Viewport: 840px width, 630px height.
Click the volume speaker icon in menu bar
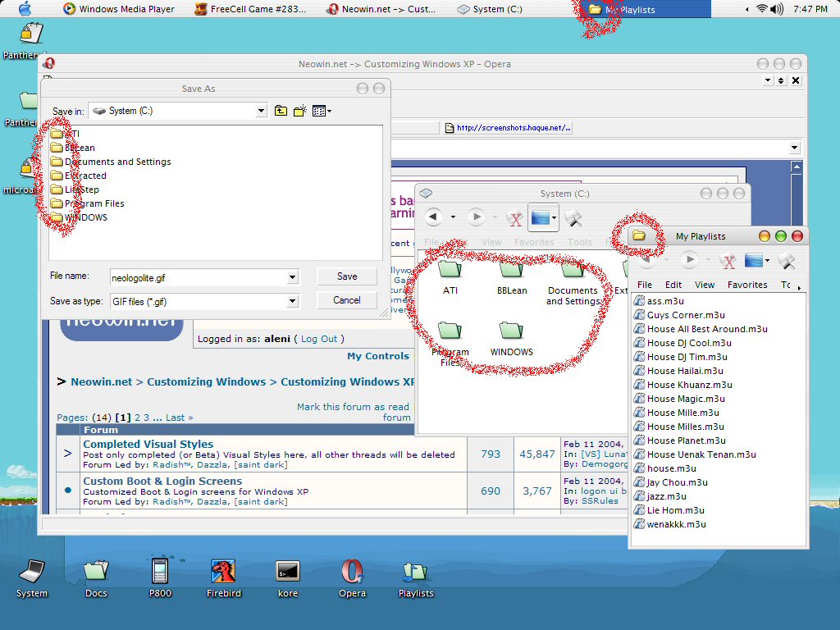click(x=777, y=9)
